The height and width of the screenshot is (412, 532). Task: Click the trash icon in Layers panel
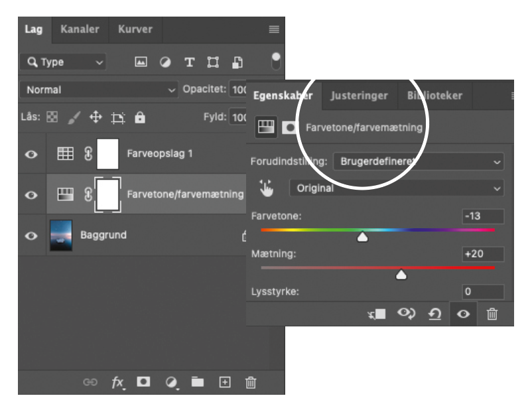[250, 382]
